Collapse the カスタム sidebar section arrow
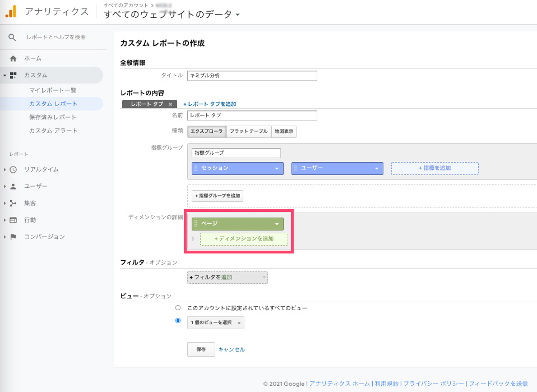This screenshot has height=392, width=537. tap(4, 75)
